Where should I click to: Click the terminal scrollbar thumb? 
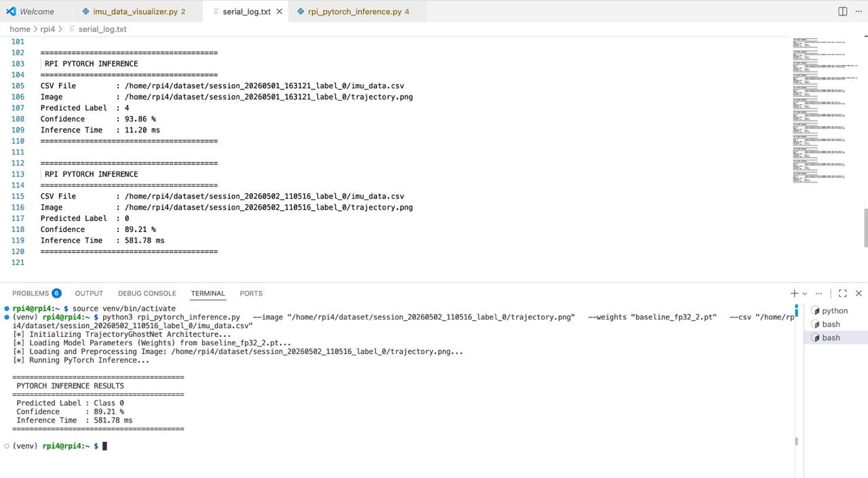(796, 441)
